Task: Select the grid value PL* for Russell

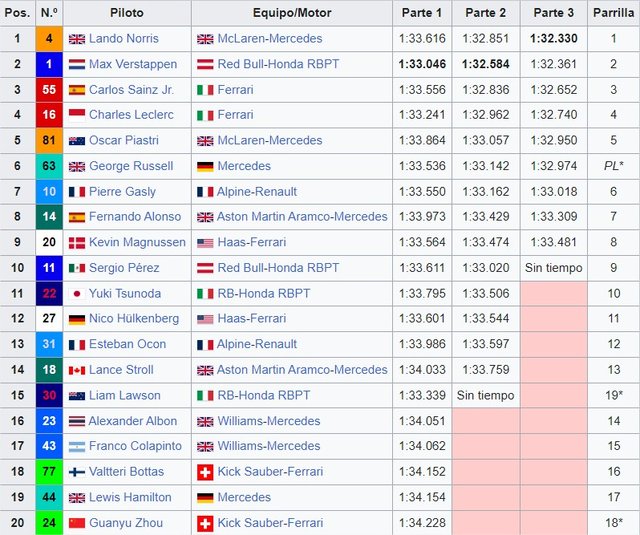Action: [x=613, y=166]
